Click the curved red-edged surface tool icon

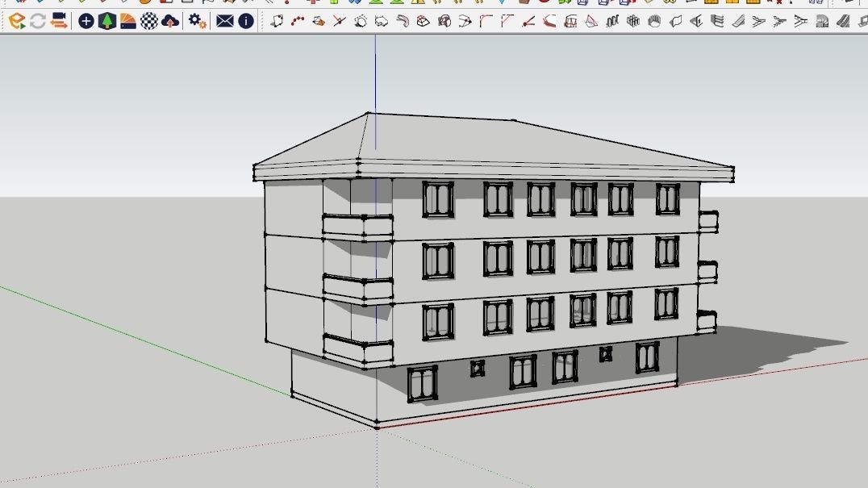click(549, 21)
